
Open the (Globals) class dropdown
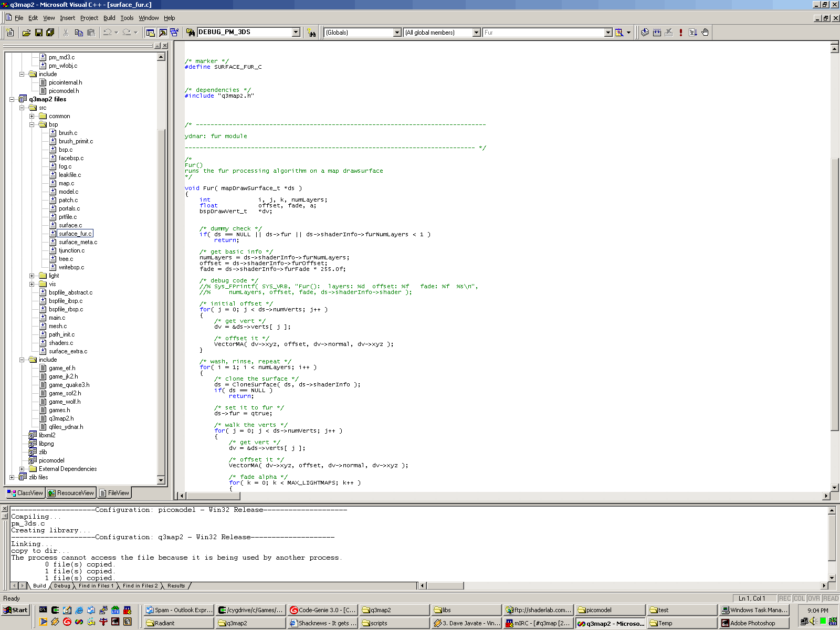pos(397,33)
